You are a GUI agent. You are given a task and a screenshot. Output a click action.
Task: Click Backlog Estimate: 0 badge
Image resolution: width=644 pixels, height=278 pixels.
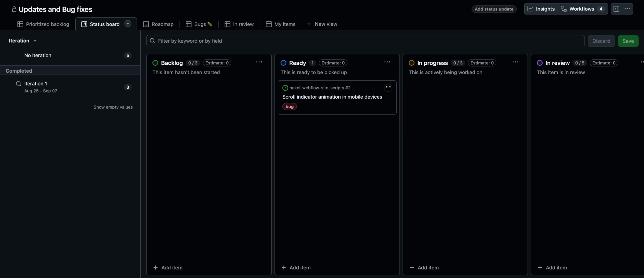[x=217, y=63]
